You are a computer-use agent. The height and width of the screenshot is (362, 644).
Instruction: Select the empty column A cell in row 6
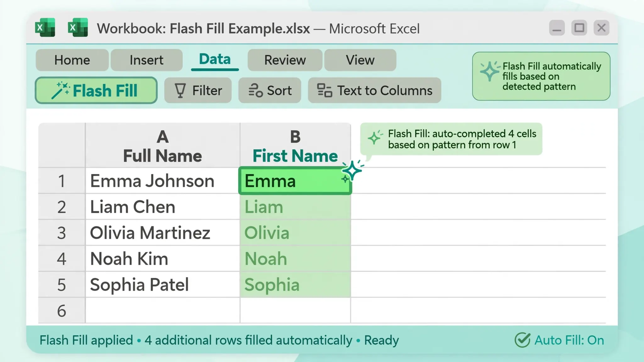(x=163, y=311)
